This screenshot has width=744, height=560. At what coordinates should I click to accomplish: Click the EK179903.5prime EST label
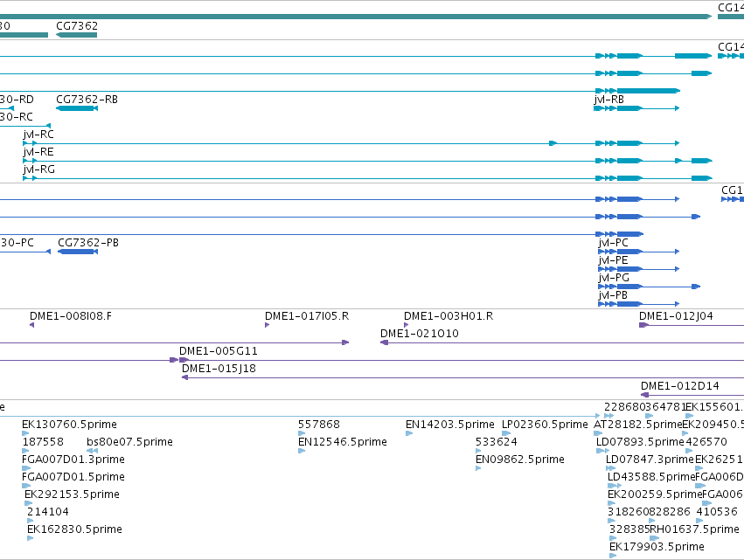coord(657,547)
